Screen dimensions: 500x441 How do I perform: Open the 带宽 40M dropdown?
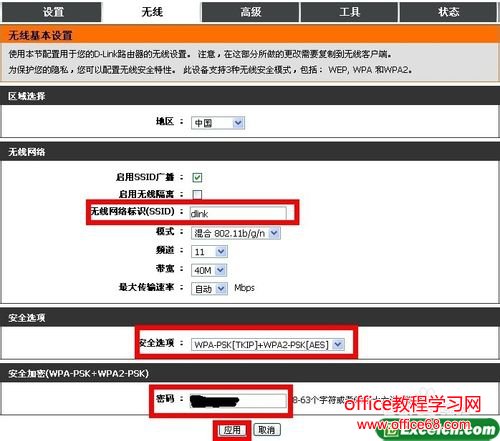tap(209, 270)
